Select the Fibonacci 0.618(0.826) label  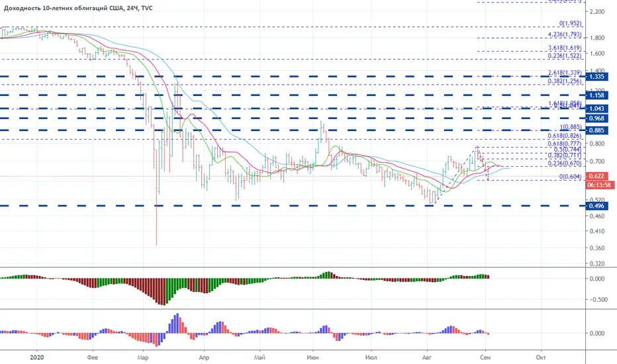click(x=565, y=136)
